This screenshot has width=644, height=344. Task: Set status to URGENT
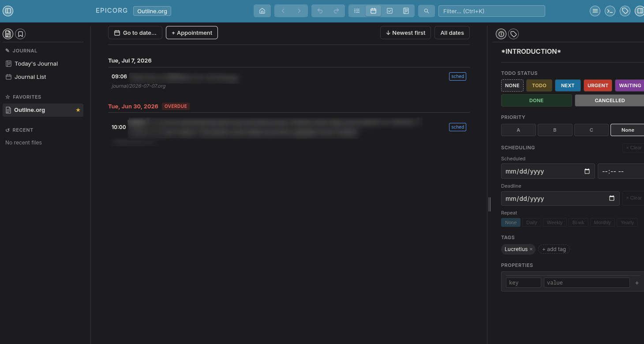(598, 85)
